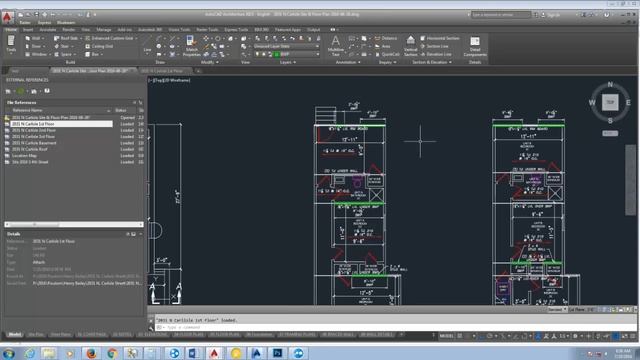This screenshot has width=640, height=360.
Task: Switch to the Insert ribbon tab
Action: (28, 30)
